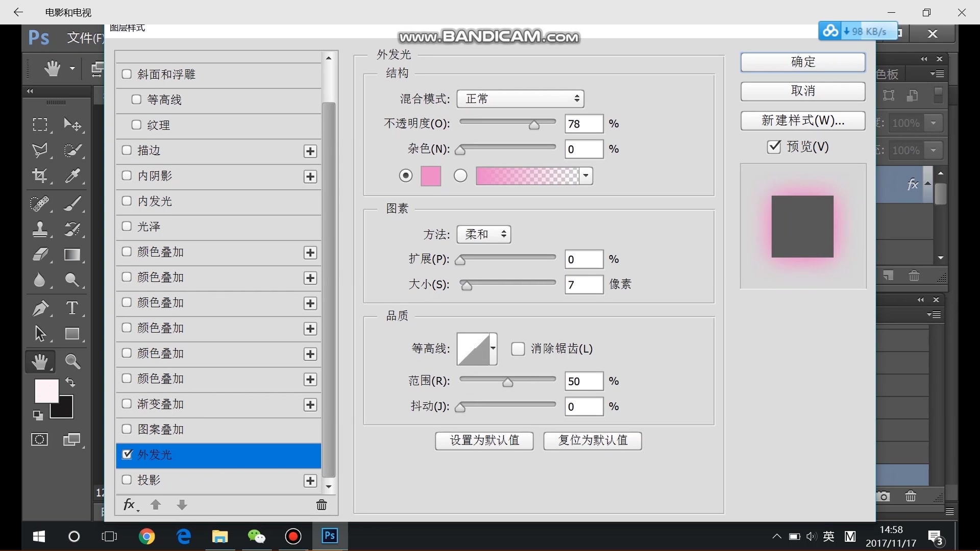
Task: Open the blend mode (混合模式) dropdown
Action: click(521, 98)
